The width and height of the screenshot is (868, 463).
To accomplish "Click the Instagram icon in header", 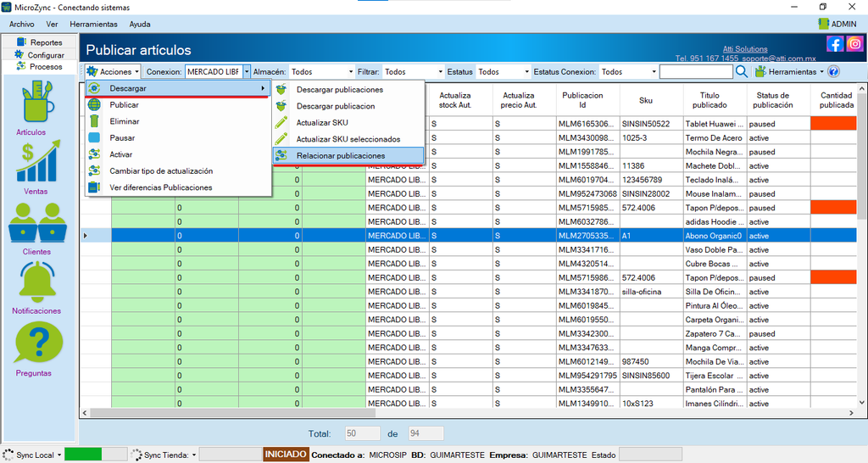I will tap(854, 44).
